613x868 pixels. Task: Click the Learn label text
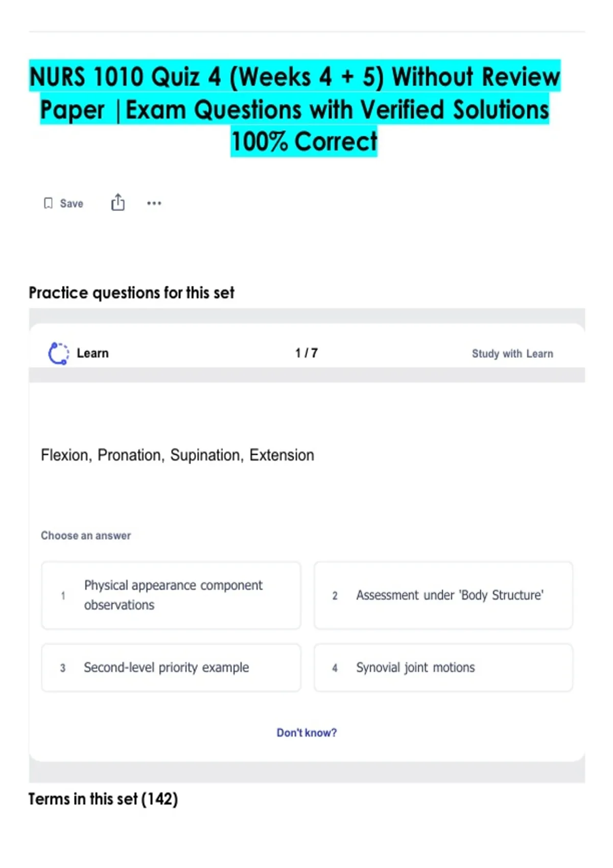click(92, 353)
